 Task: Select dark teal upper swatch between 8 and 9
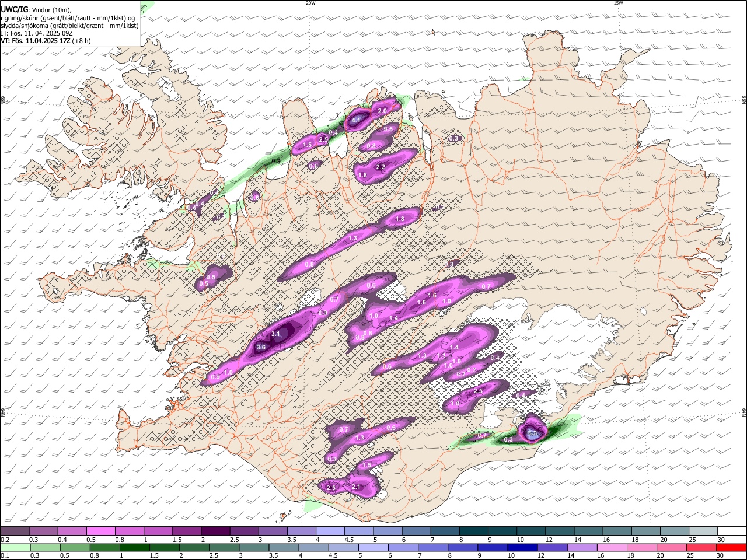[473, 531]
